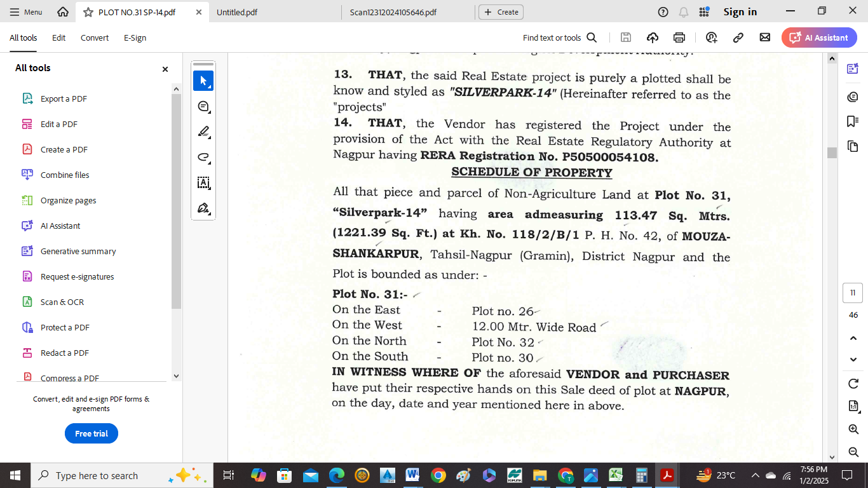The height and width of the screenshot is (488, 868).
Task: Choose the freehand draw tool
Action: [203, 157]
